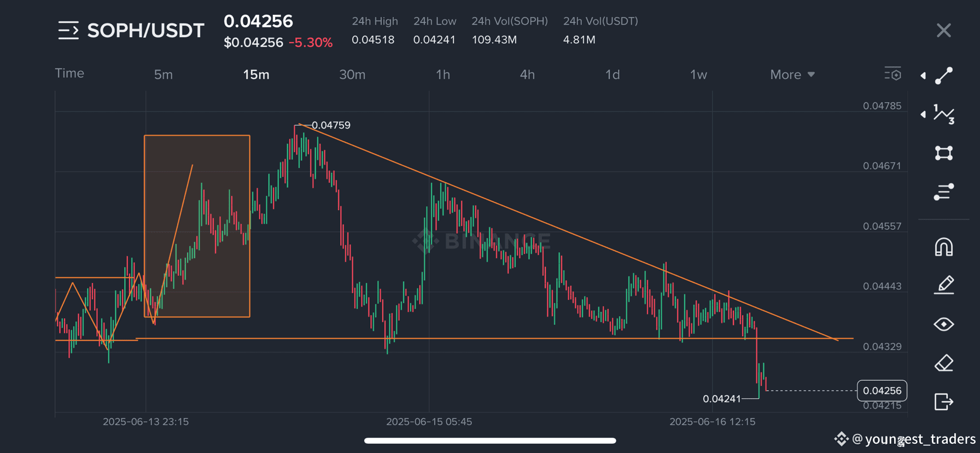The width and height of the screenshot is (980, 453).
Task: Click the 2025-06-15 05:45 time axis label
Action: tap(429, 422)
